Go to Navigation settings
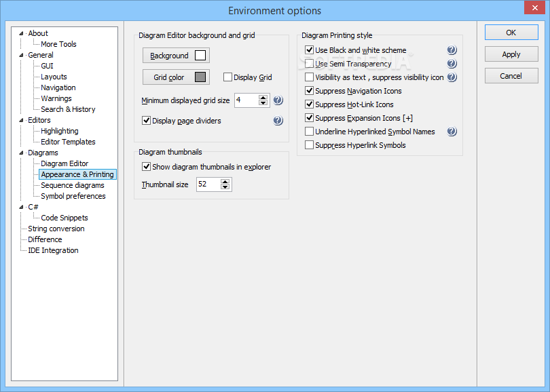Viewport: 550px width, 392px height. (58, 87)
